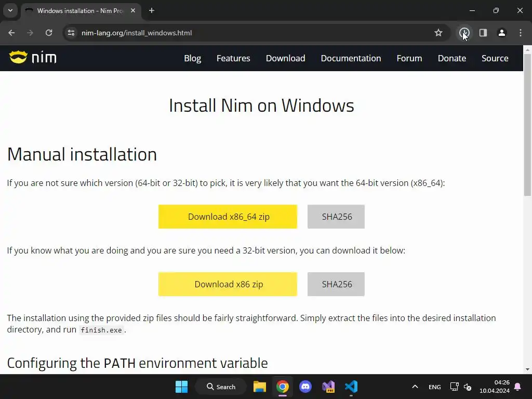The height and width of the screenshot is (399, 532).
Task: Open Chrome three-dot menu
Action: pyautogui.click(x=521, y=33)
